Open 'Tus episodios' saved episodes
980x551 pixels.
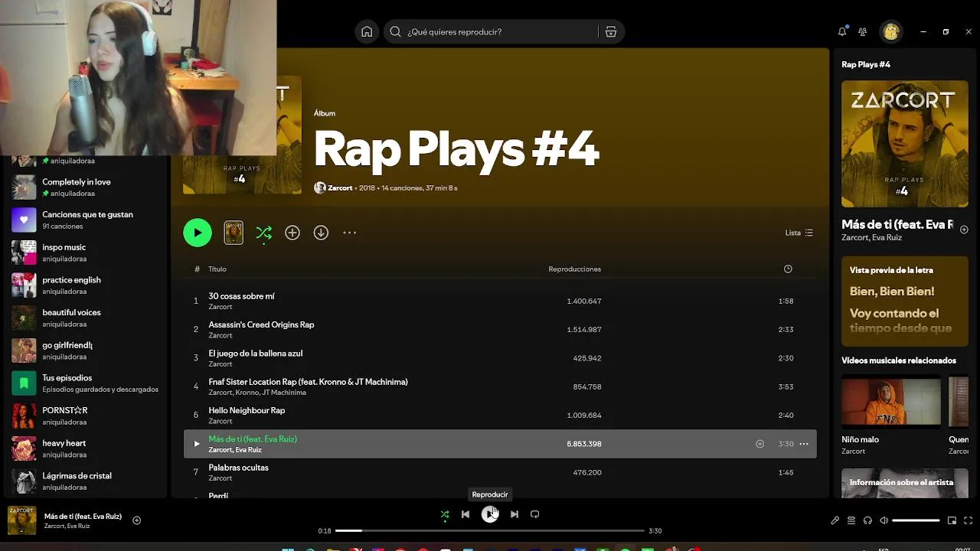84,383
